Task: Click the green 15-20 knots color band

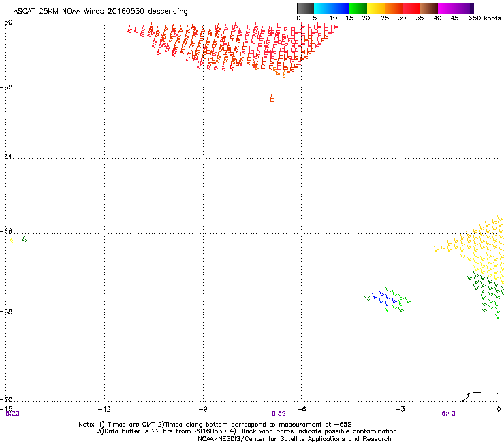Action: [358, 8]
